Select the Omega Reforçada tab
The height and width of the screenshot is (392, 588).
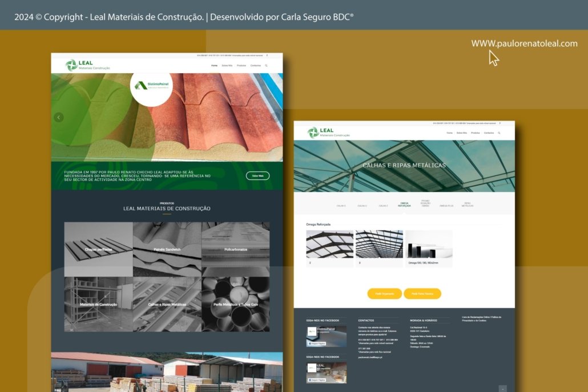tap(404, 204)
